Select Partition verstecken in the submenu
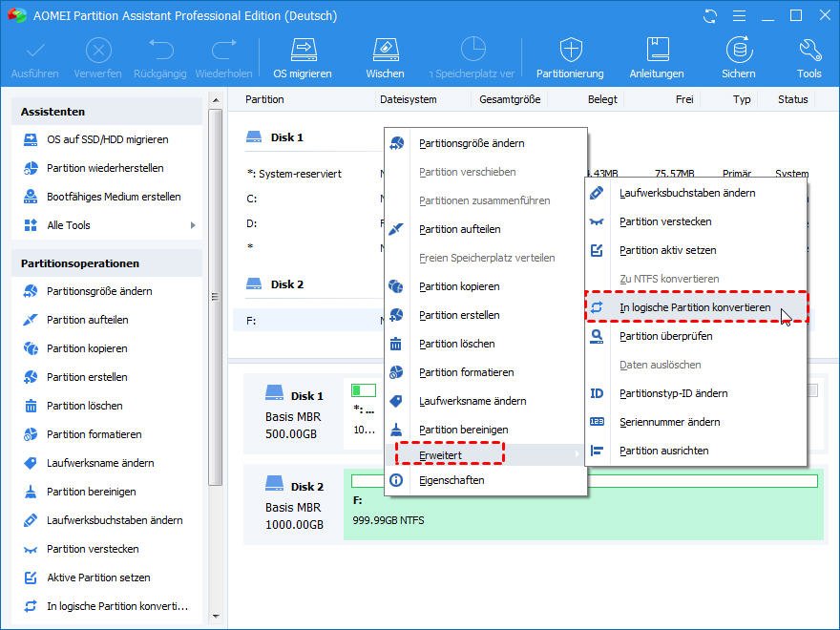The height and width of the screenshot is (630, 840). point(697,221)
